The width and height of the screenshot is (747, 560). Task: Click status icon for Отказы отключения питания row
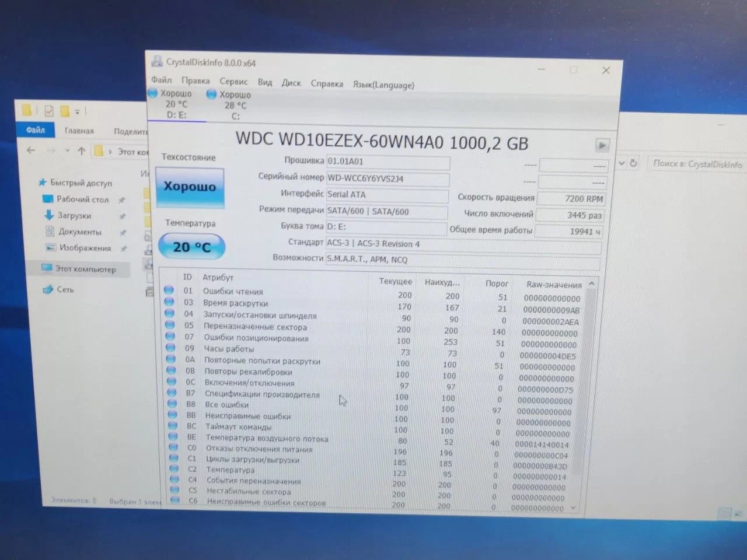point(173,447)
